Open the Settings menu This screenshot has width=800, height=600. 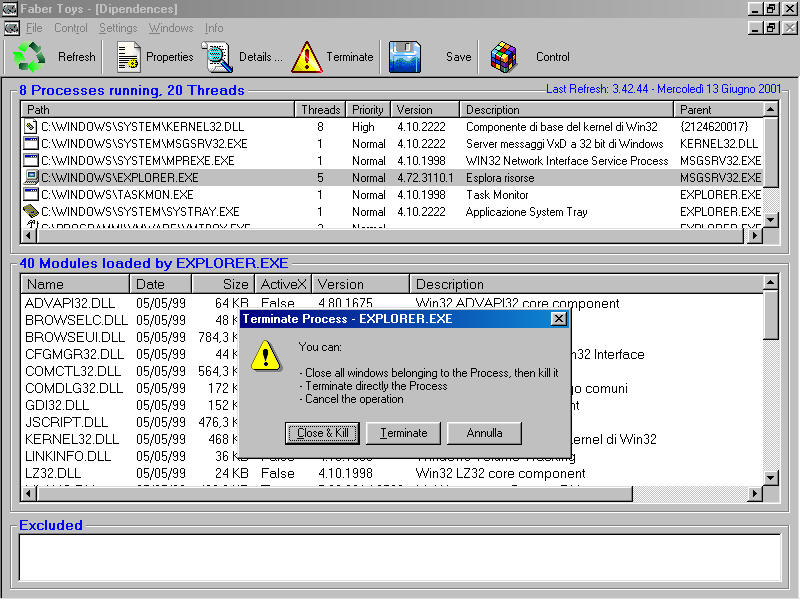pyautogui.click(x=118, y=28)
